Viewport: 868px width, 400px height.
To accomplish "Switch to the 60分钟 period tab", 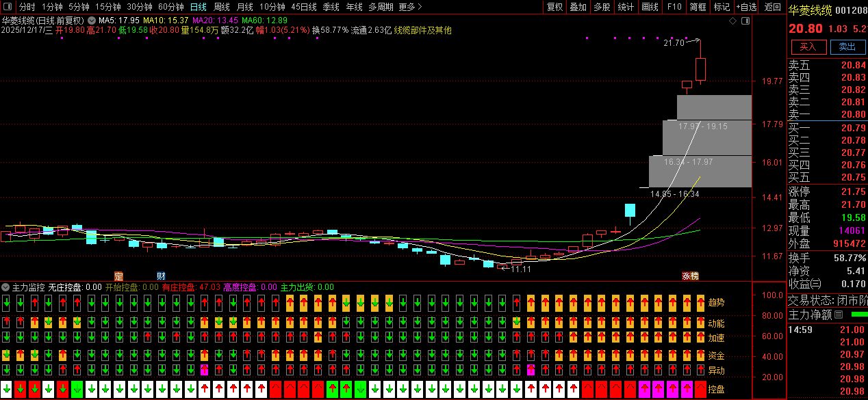I will pyautogui.click(x=171, y=7).
